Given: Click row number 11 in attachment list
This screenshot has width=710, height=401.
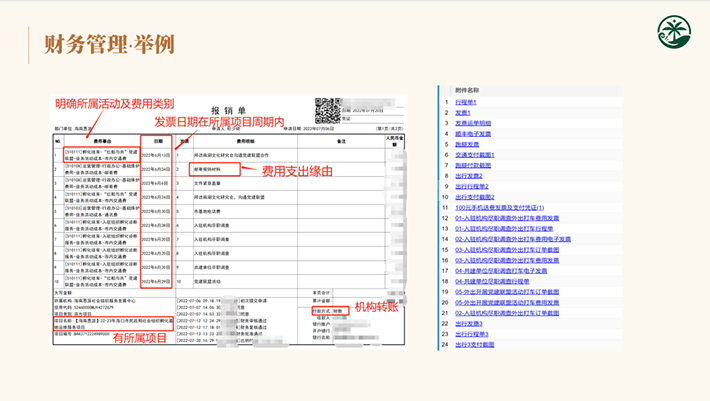Looking at the screenshot, I should pyautogui.click(x=445, y=208).
